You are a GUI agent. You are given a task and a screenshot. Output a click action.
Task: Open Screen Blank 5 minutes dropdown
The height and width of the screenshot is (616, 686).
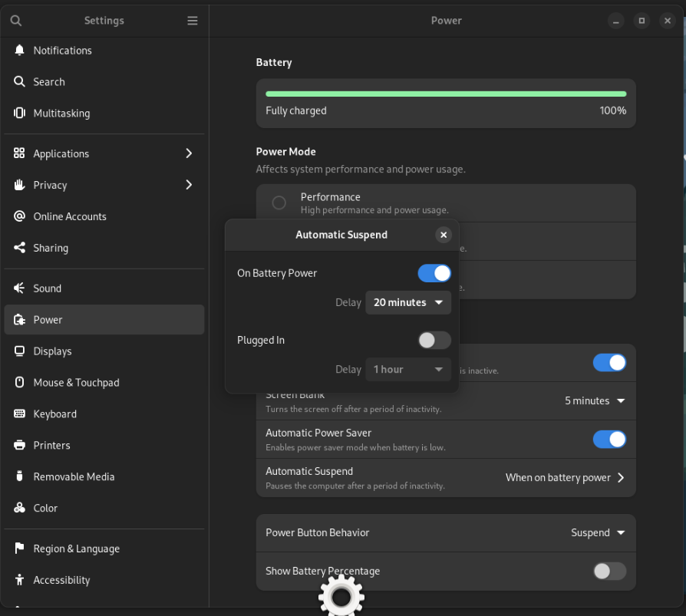click(x=595, y=400)
